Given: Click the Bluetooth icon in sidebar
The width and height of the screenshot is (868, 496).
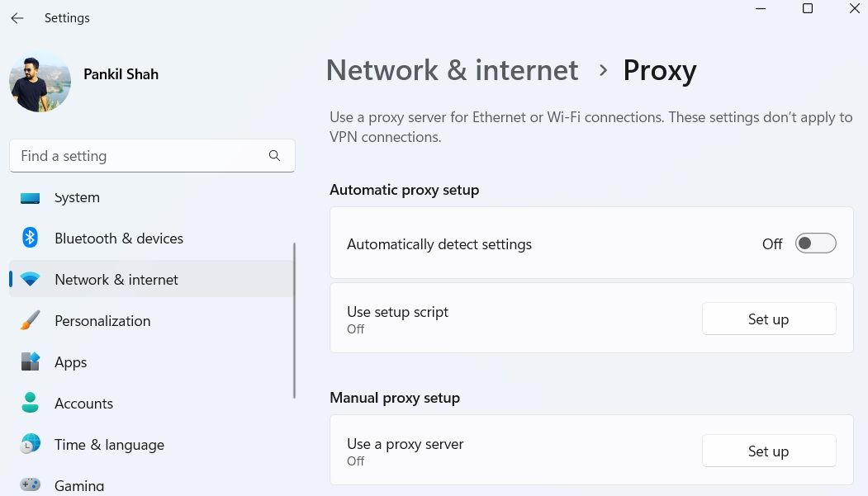Looking at the screenshot, I should (x=31, y=239).
